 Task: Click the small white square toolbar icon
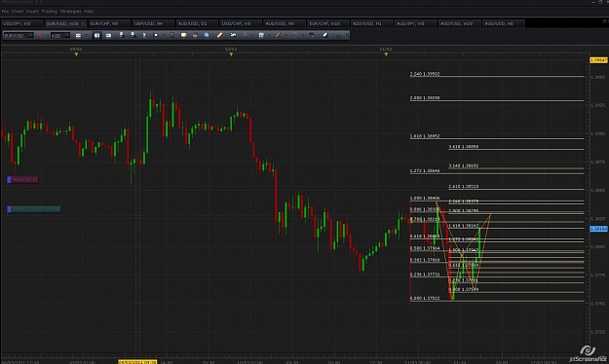point(155,35)
